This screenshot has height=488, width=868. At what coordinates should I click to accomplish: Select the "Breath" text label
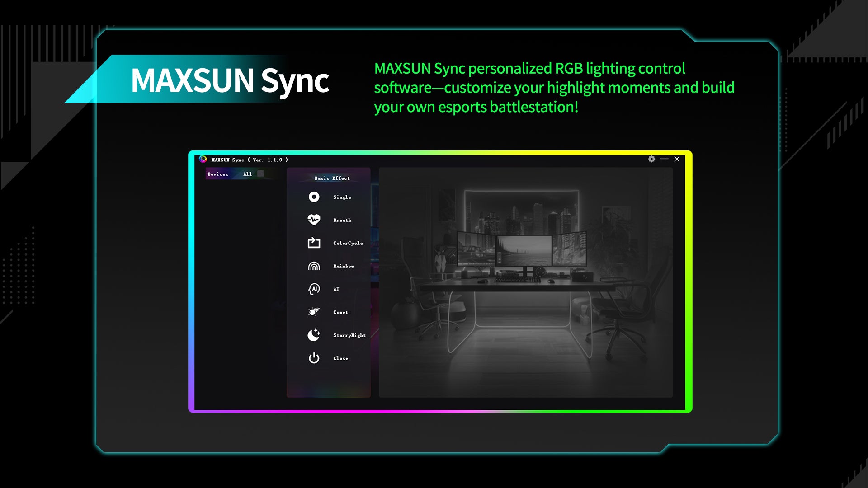coord(342,220)
